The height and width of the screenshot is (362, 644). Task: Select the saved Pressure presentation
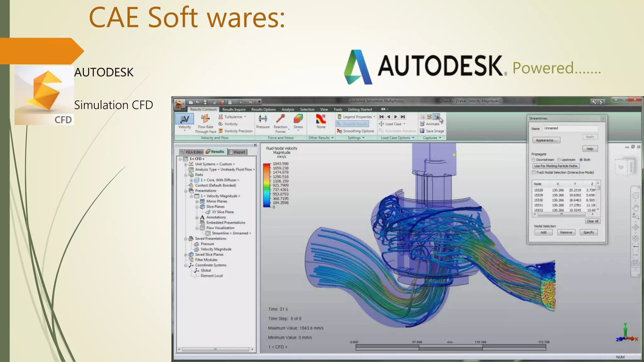coord(204,244)
